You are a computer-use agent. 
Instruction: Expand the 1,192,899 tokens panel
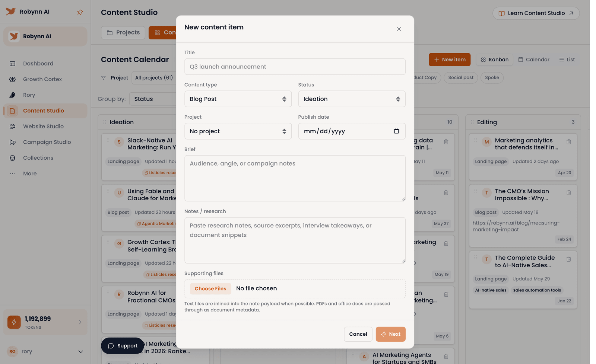(x=45, y=322)
